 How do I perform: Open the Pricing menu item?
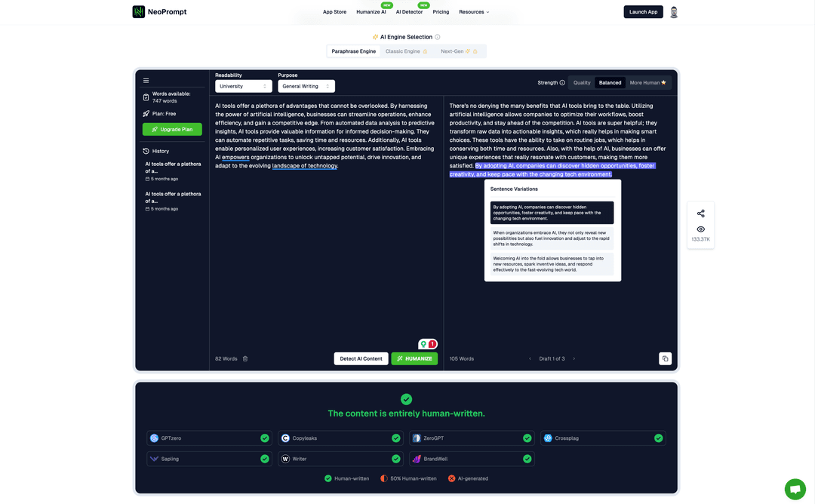coord(441,12)
